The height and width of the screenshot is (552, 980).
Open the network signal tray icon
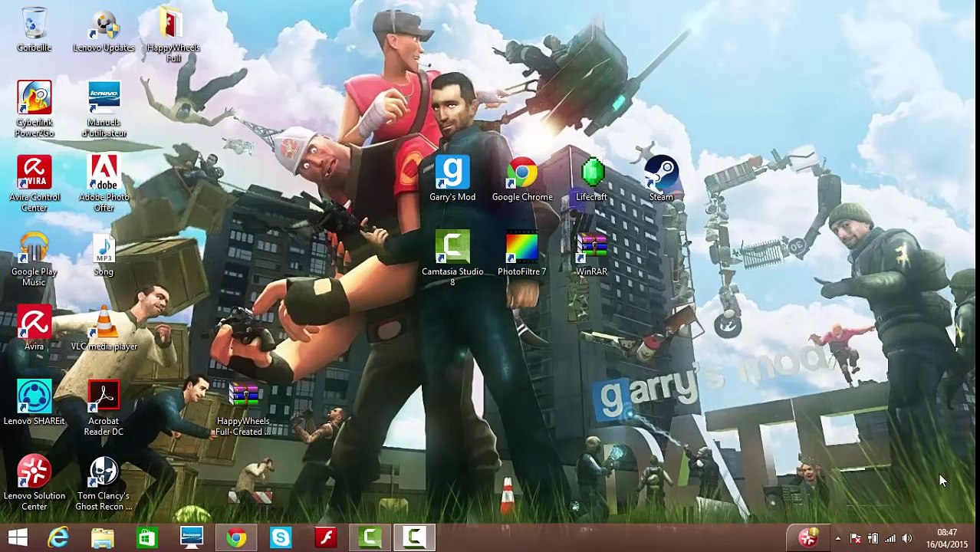pos(890,539)
